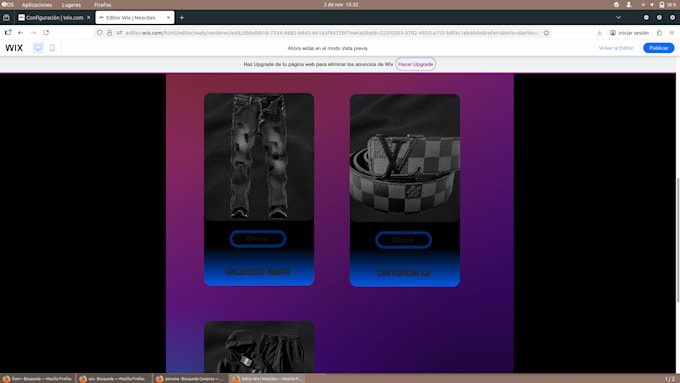
Task: Click the permissions icon beside the padlock
Action: point(119,33)
